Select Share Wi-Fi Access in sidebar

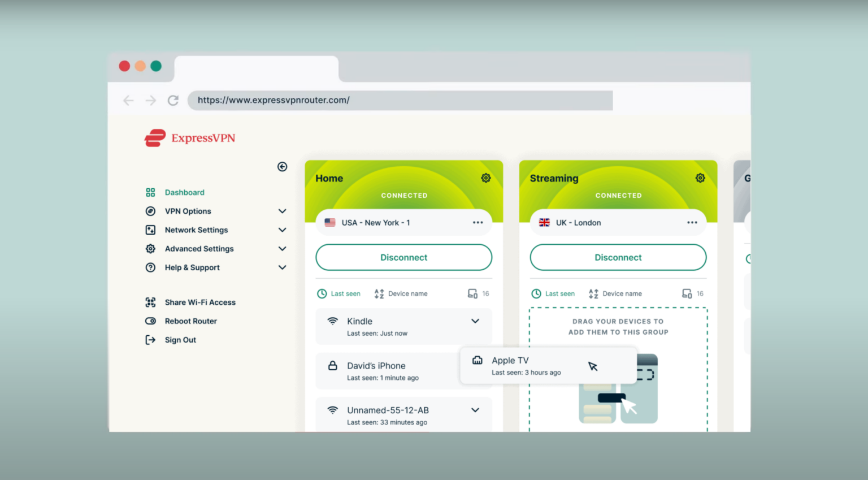click(199, 302)
